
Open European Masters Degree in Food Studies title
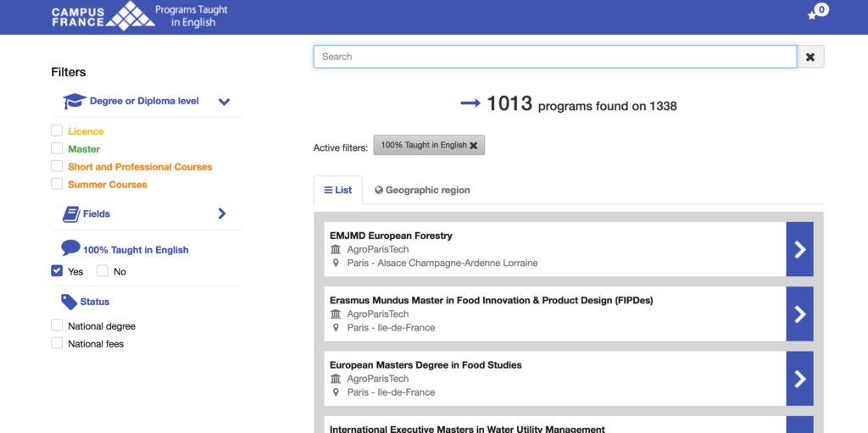click(426, 365)
